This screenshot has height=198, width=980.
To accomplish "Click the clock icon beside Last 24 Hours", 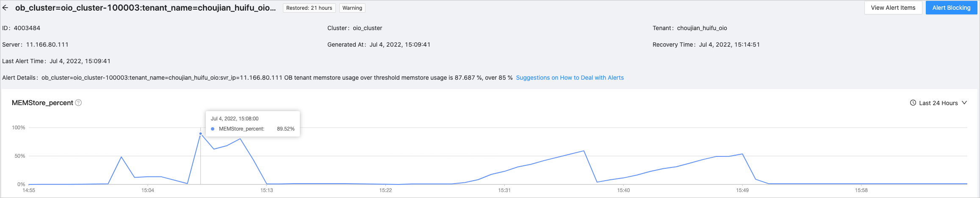I will (x=913, y=103).
